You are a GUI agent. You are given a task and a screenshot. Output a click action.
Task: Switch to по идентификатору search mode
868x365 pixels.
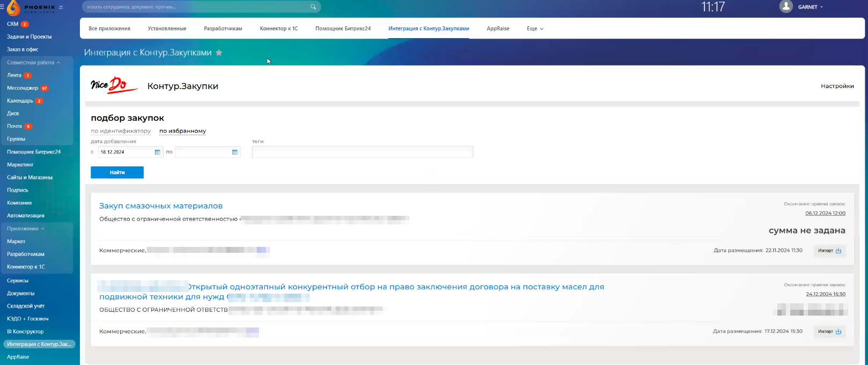pyautogui.click(x=121, y=131)
